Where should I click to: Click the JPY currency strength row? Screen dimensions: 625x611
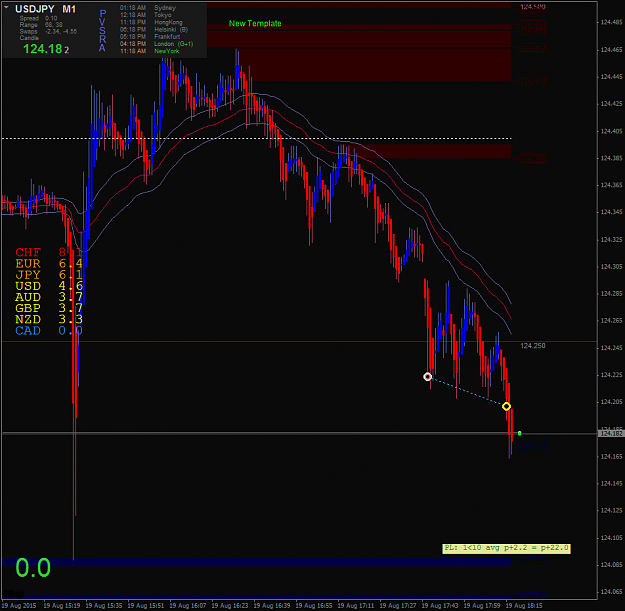pos(49,275)
